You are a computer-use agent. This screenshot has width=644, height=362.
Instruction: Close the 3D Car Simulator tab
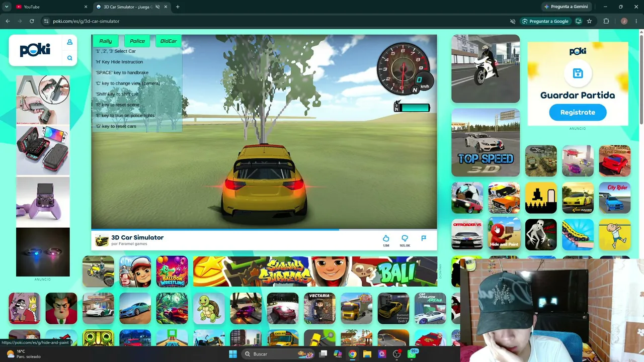166,7
